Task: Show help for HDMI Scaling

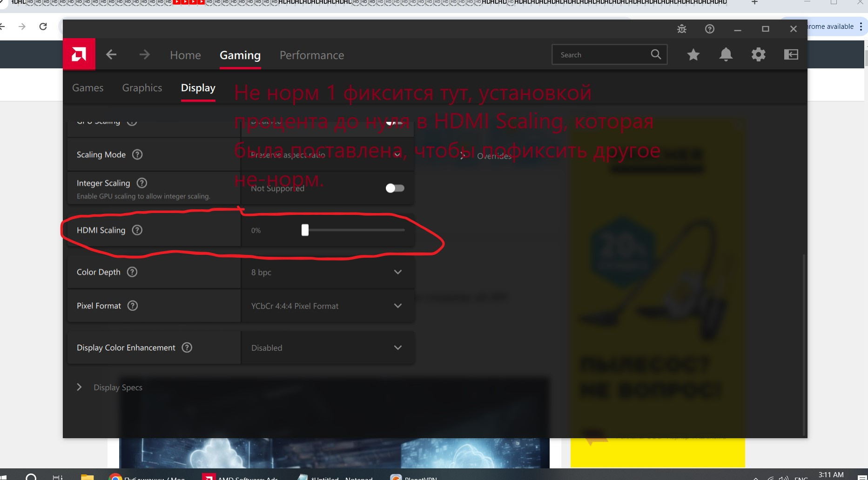Action: click(137, 230)
